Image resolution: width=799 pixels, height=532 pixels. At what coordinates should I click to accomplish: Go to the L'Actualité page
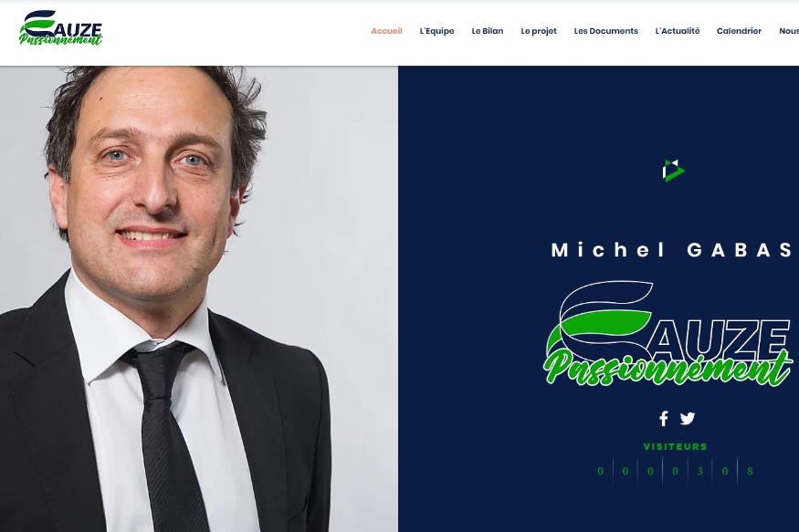[678, 31]
